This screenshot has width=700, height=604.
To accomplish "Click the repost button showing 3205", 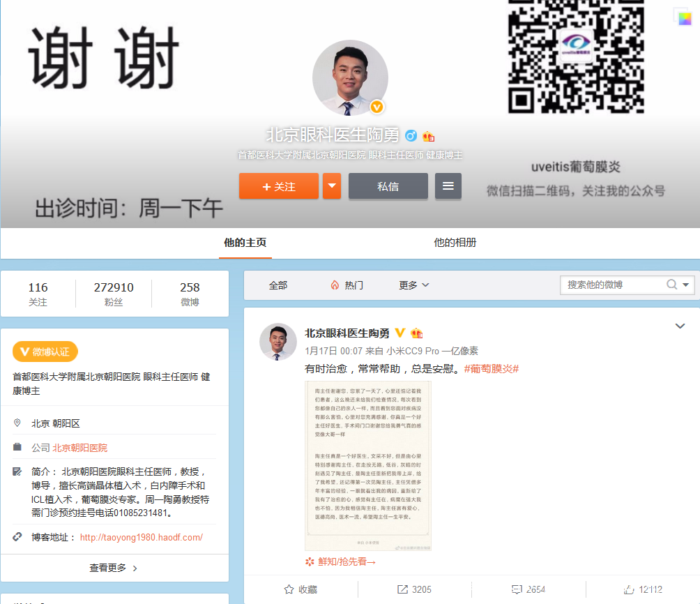I will point(414,589).
